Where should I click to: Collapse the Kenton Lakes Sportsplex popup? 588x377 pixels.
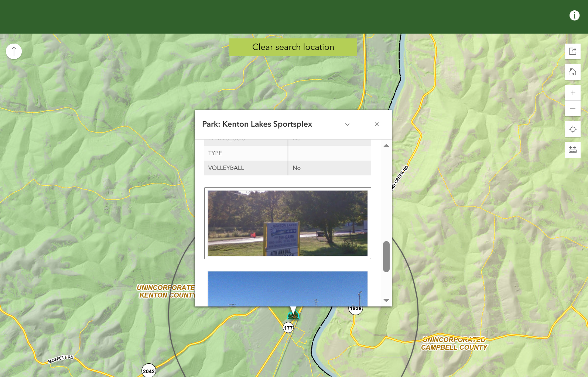[347, 124]
